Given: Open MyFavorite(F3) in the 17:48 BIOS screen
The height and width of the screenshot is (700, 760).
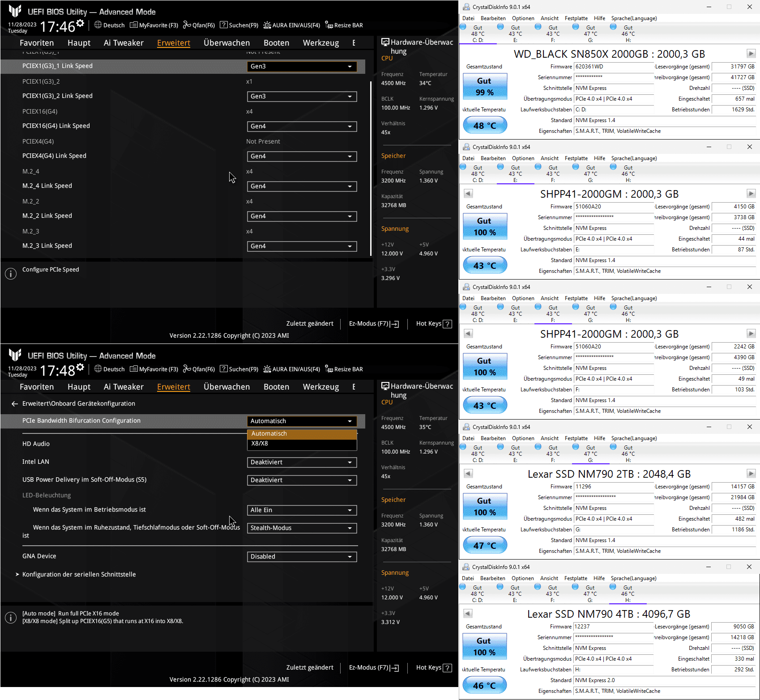Looking at the screenshot, I should [154, 369].
